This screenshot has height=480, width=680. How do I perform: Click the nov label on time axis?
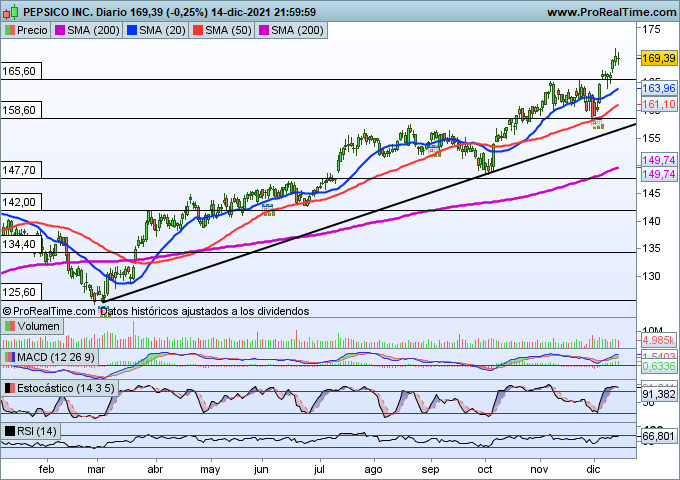click(x=539, y=469)
